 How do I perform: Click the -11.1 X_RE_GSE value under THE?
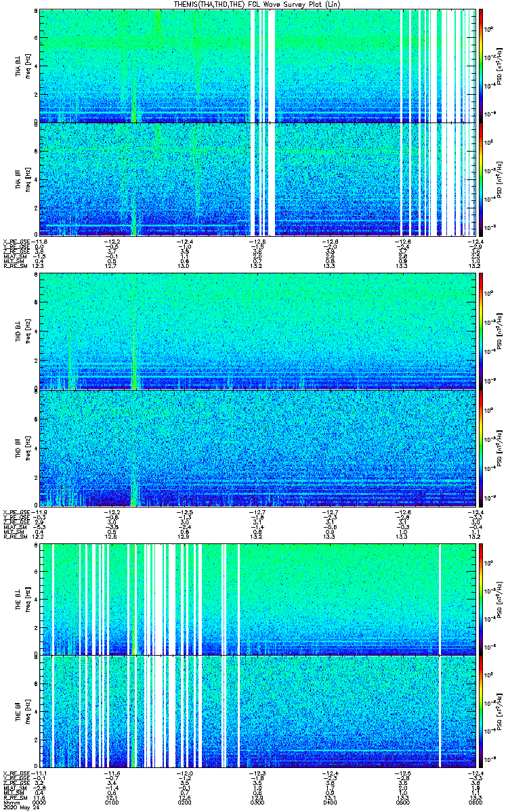[x=39, y=773]
